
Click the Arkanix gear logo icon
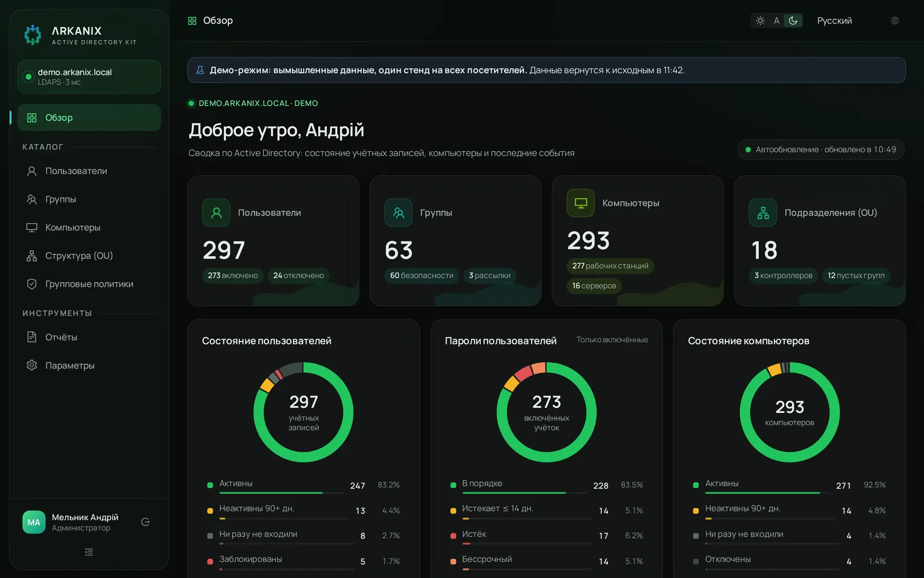pyautogui.click(x=33, y=35)
